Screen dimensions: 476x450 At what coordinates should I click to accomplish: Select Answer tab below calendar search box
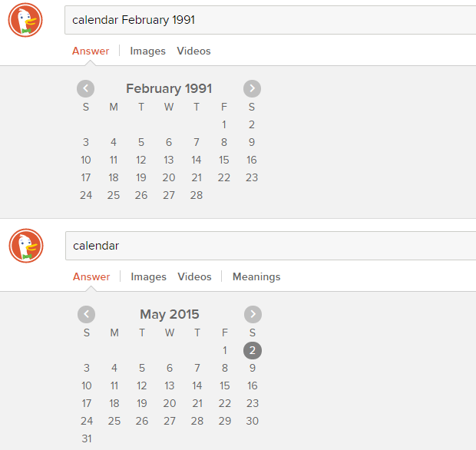tap(91, 276)
